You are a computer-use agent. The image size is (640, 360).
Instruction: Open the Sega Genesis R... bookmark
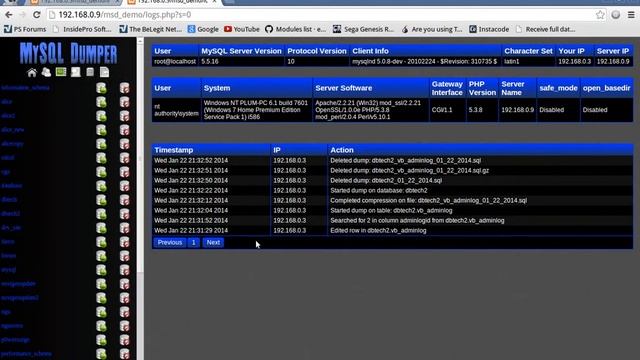(363, 29)
